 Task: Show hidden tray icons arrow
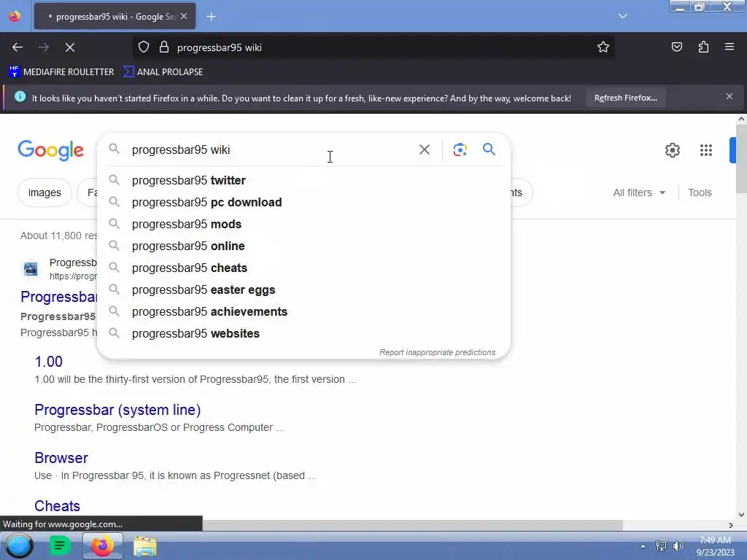643,546
